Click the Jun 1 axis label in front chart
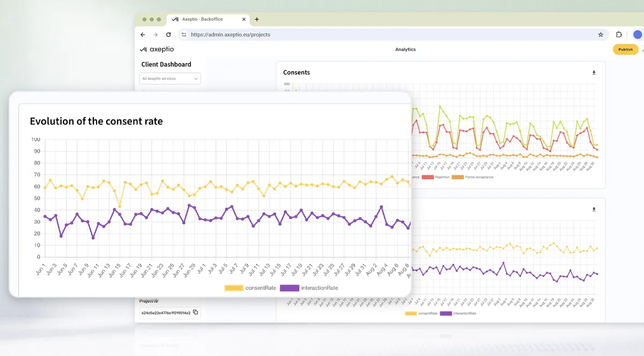 pos(40,270)
